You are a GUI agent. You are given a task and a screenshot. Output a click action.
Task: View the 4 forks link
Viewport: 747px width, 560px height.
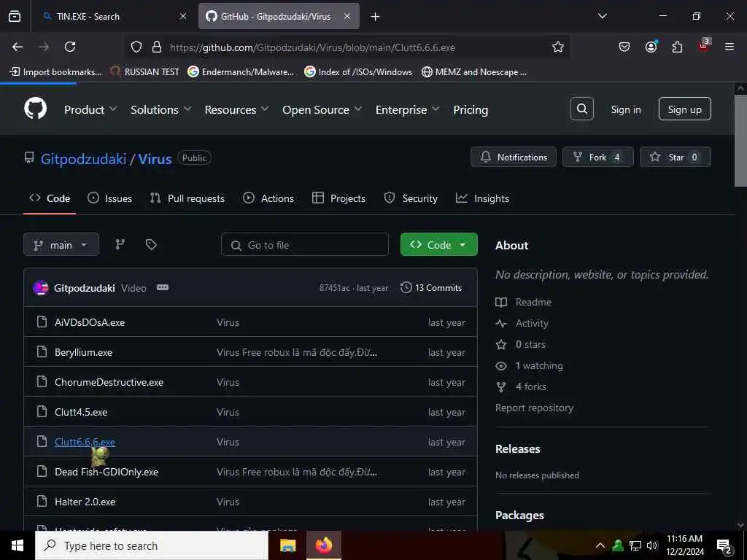(x=521, y=386)
